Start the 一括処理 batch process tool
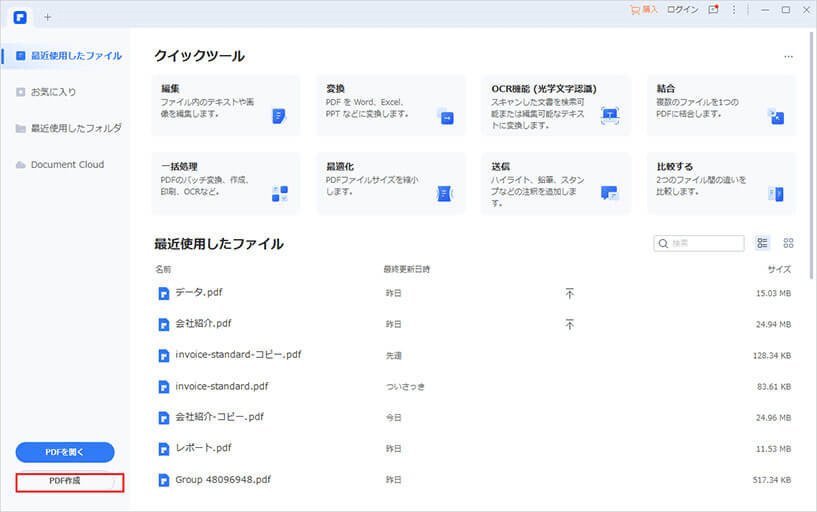817x512 pixels. point(225,182)
